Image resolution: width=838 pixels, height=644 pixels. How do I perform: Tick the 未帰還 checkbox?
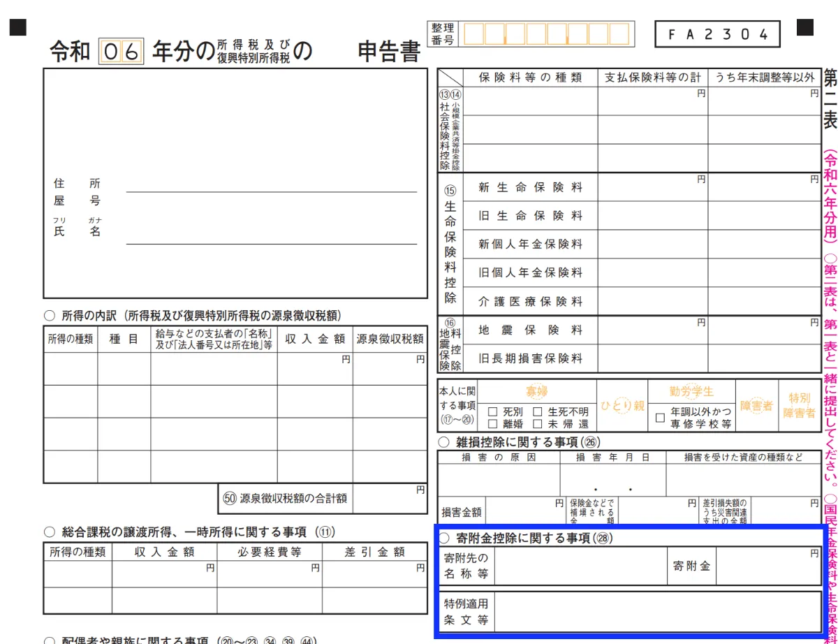(x=538, y=424)
